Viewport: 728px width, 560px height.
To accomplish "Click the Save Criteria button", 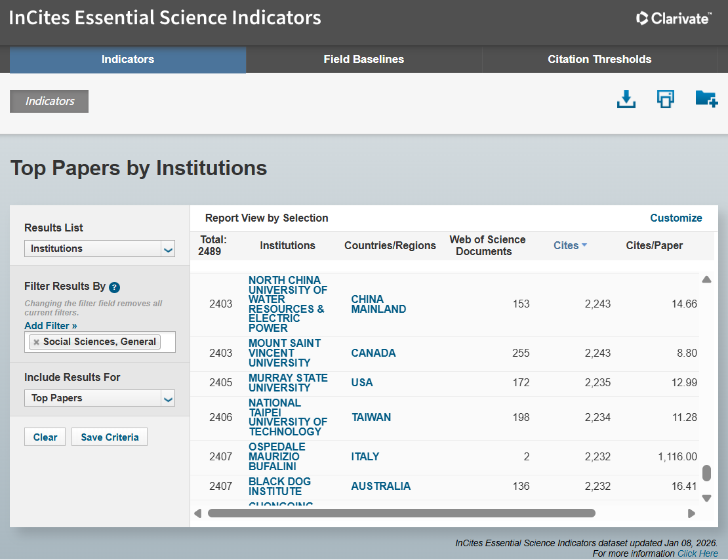I will [110, 437].
